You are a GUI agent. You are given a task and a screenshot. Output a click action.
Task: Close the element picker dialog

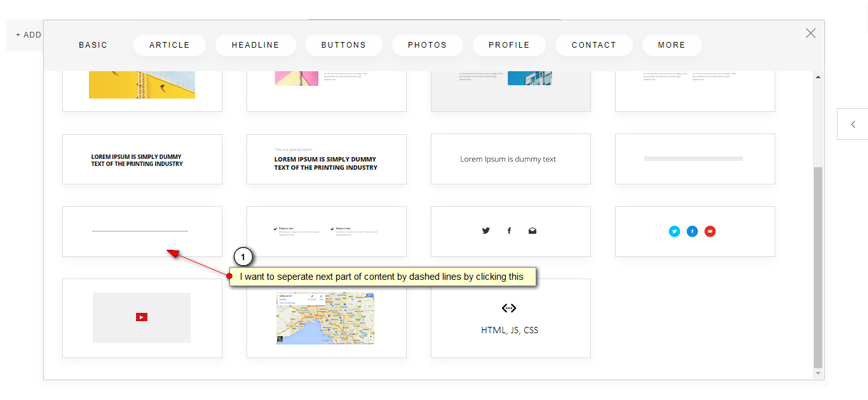coord(810,32)
